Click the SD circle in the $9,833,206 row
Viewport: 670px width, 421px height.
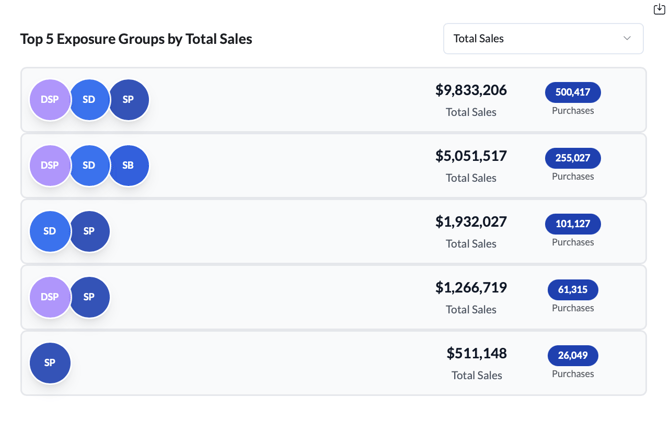(x=89, y=100)
